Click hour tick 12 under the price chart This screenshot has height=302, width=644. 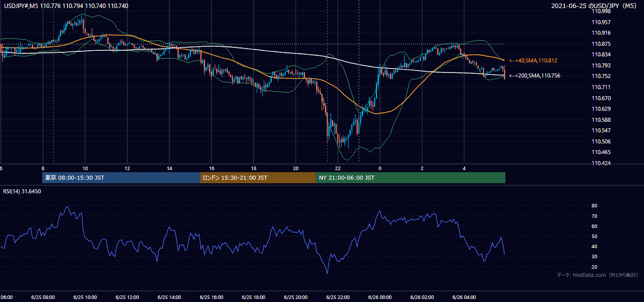(127, 169)
